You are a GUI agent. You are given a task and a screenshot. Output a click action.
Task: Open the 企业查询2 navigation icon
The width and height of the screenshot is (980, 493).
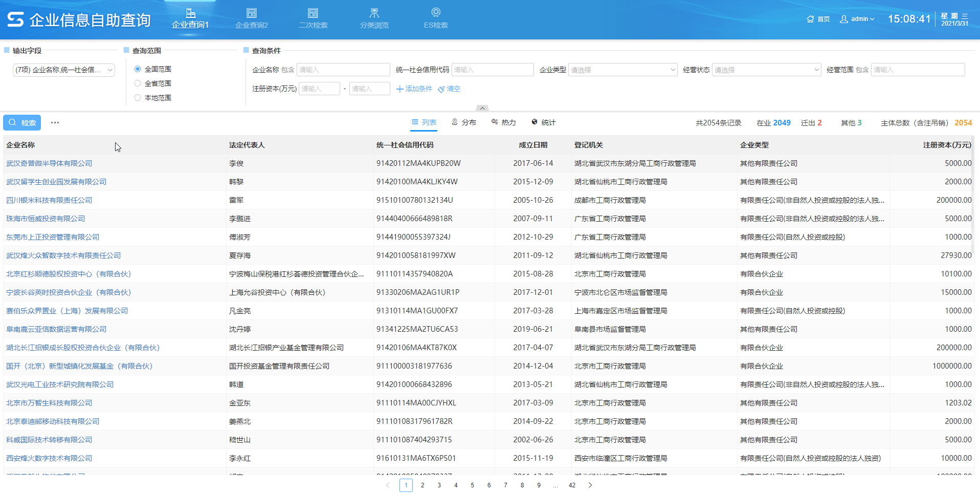point(251,13)
